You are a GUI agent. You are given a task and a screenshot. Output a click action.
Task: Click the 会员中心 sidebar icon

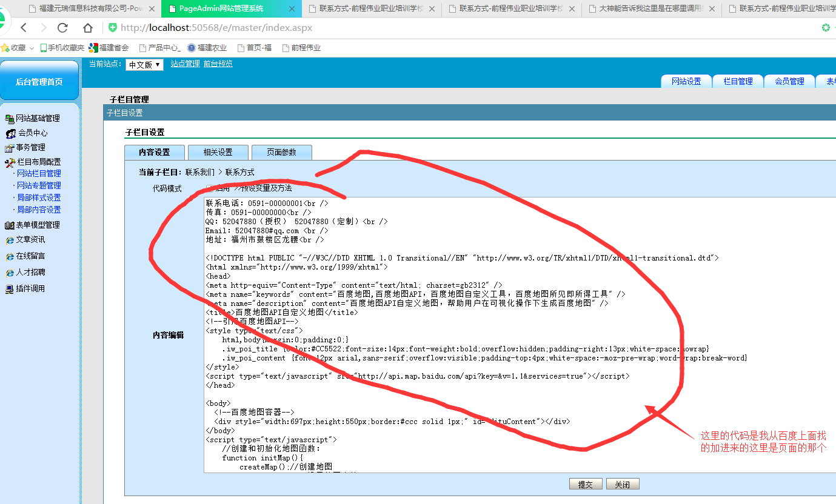tap(10, 133)
